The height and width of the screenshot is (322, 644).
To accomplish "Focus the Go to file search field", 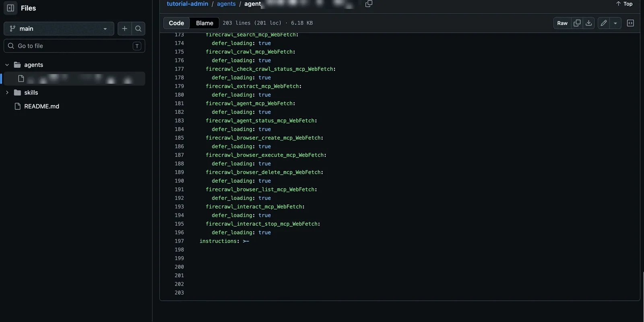I will pyautogui.click(x=74, y=46).
